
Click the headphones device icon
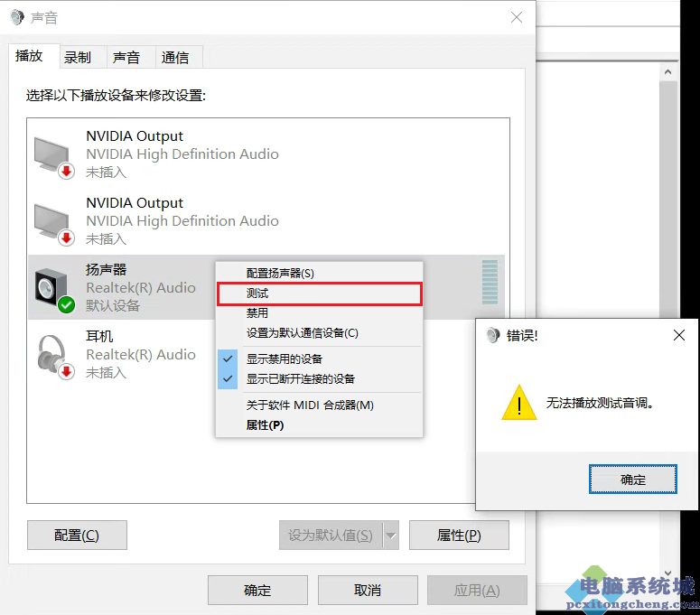55,357
